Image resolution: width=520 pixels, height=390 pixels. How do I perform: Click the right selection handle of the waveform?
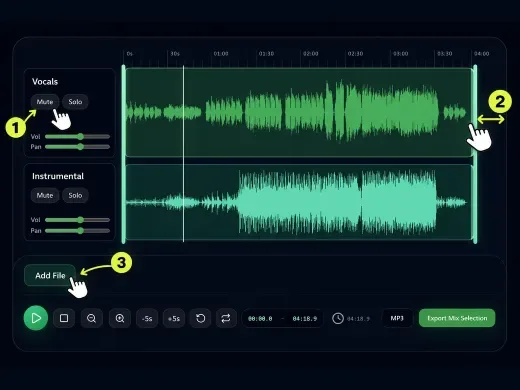(x=475, y=154)
